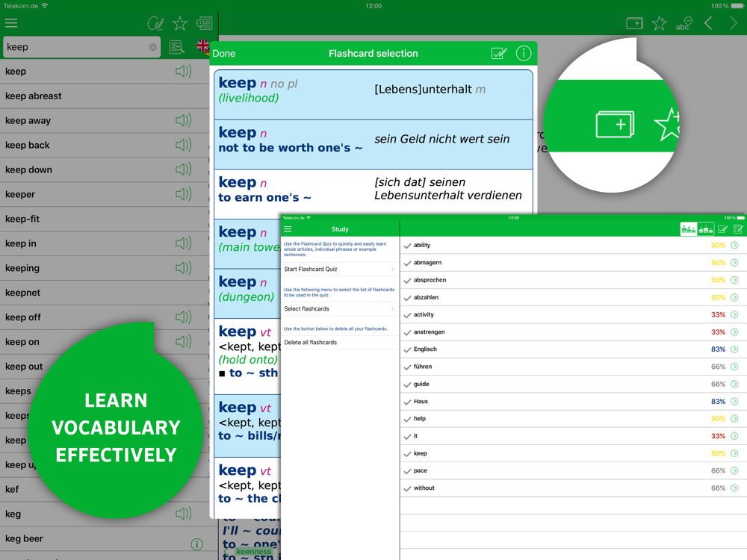Click checklist edit icon in Study toolbar

click(x=738, y=229)
